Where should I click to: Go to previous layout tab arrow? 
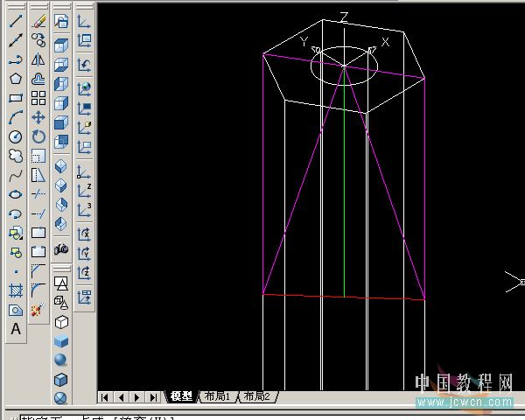coord(122,397)
